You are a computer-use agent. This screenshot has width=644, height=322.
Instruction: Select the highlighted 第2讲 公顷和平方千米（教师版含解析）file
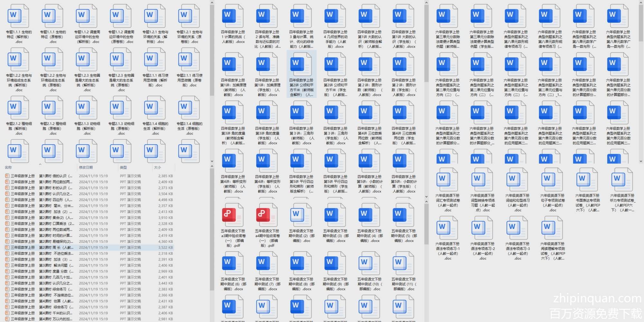click(x=301, y=75)
